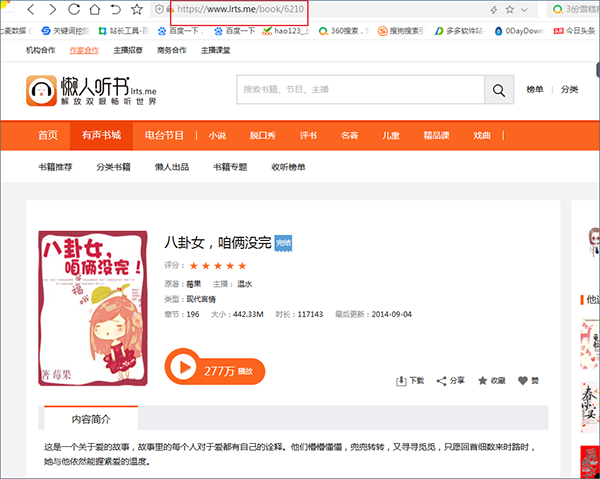Select the 精品课 category in orange bar
This screenshot has height=479, width=600.
pos(437,135)
